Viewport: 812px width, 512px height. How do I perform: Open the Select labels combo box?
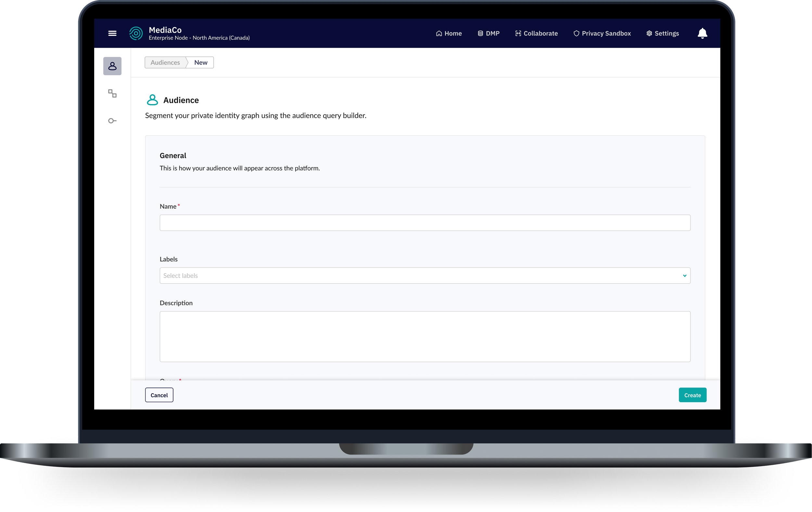point(418,276)
